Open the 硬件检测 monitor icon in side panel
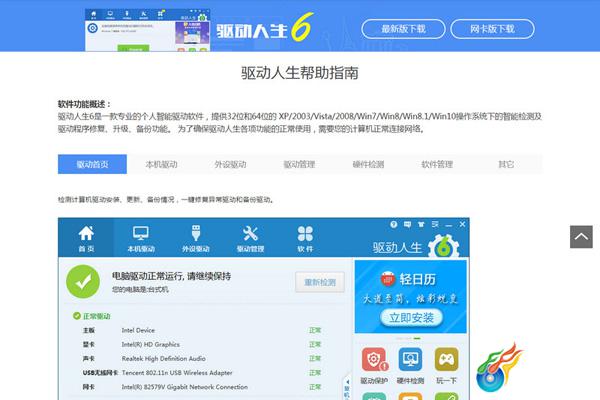This screenshot has height=400, width=600. point(410,359)
